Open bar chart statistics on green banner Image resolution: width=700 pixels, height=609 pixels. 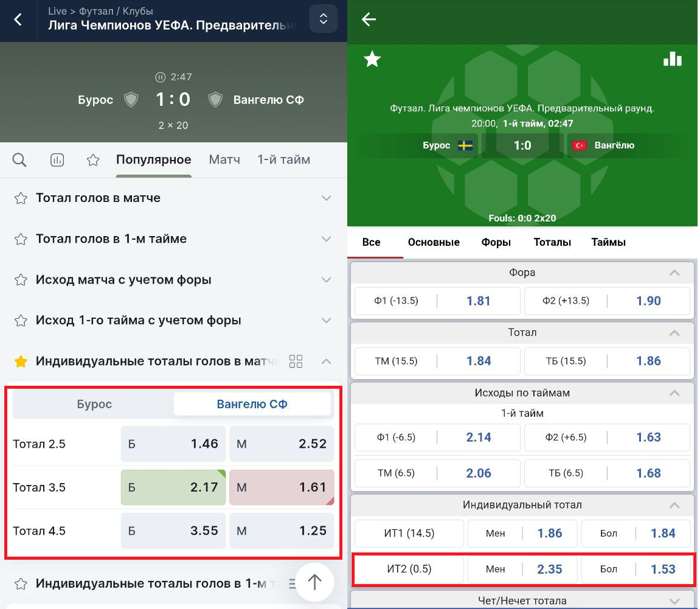pyautogui.click(x=672, y=59)
